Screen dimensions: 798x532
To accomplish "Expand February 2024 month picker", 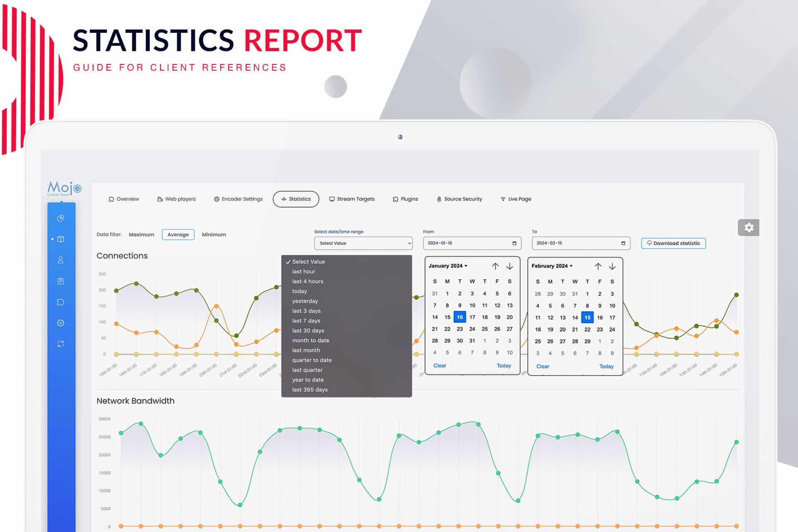I will point(552,266).
